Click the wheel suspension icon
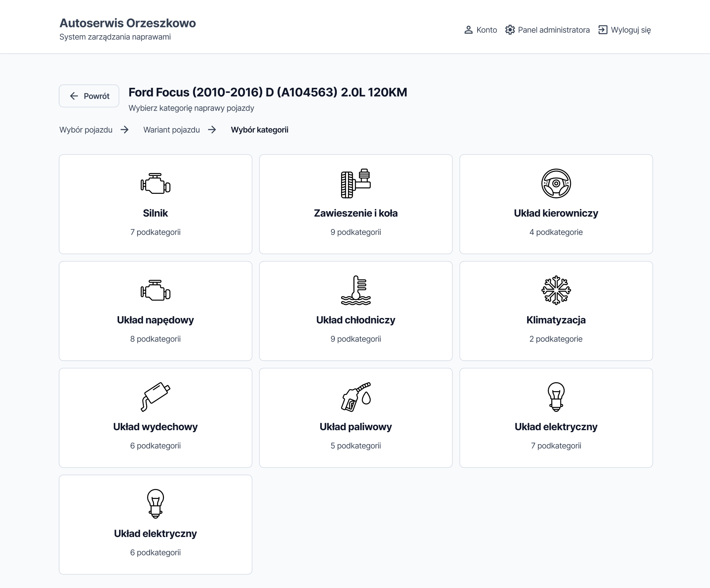 [356, 183]
